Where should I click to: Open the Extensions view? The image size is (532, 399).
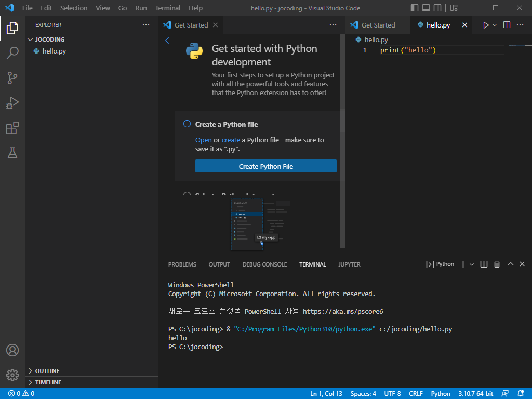(12, 128)
